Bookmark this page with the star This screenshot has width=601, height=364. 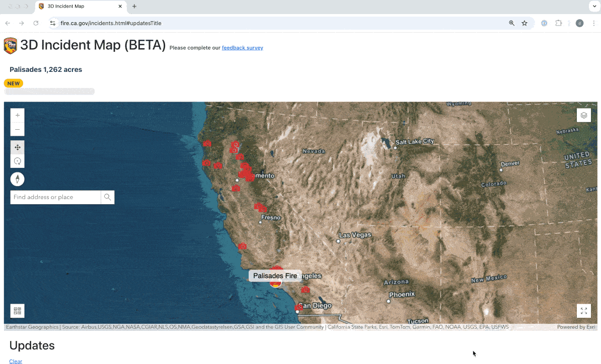(524, 23)
